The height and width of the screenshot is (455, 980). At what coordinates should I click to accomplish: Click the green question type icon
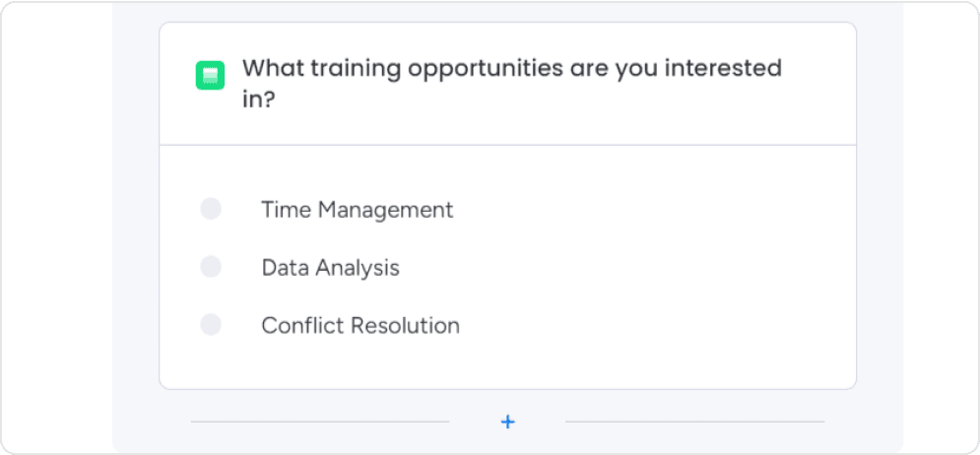point(210,75)
